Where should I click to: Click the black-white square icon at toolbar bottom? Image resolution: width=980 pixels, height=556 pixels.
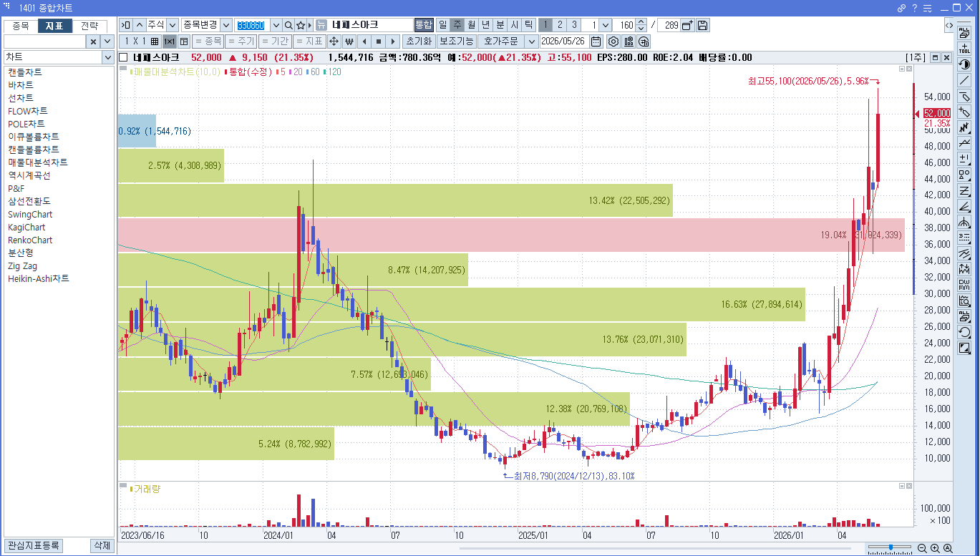964,348
